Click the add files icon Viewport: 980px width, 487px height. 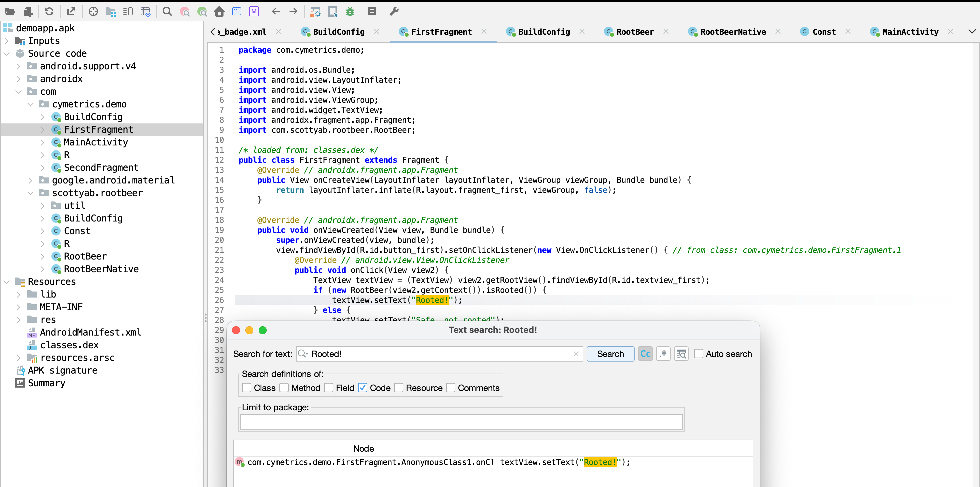28,12
